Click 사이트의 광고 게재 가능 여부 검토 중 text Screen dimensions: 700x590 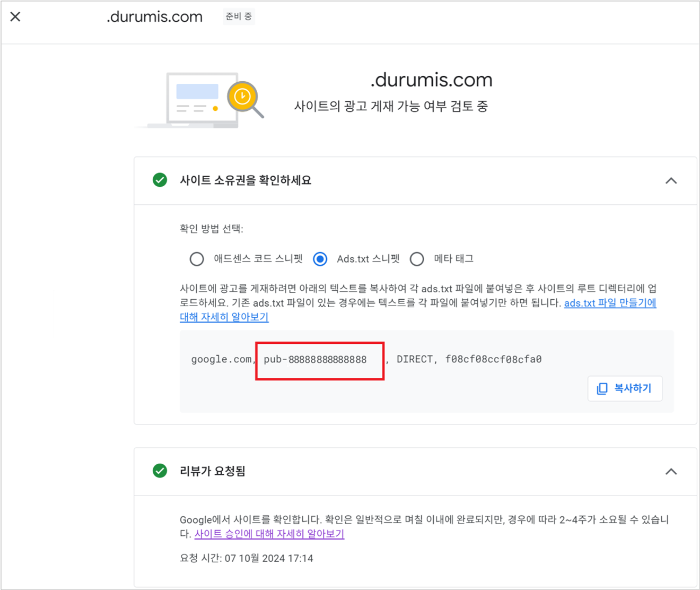pyautogui.click(x=391, y=106)
